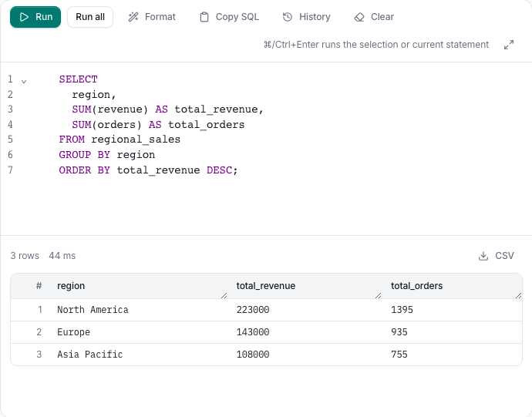Viewport: 532px width, 417px height.
Task: Select the North America cell
Action: (x=93, y=310)
